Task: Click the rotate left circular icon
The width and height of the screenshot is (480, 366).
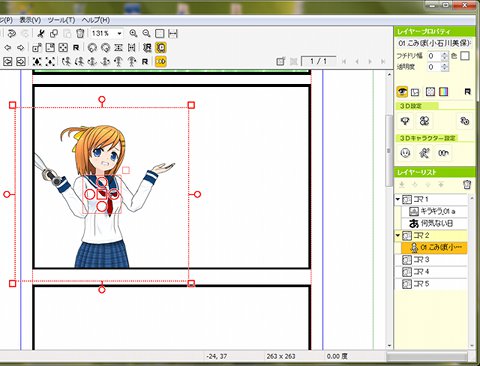Action: click(x=92, y=48)
